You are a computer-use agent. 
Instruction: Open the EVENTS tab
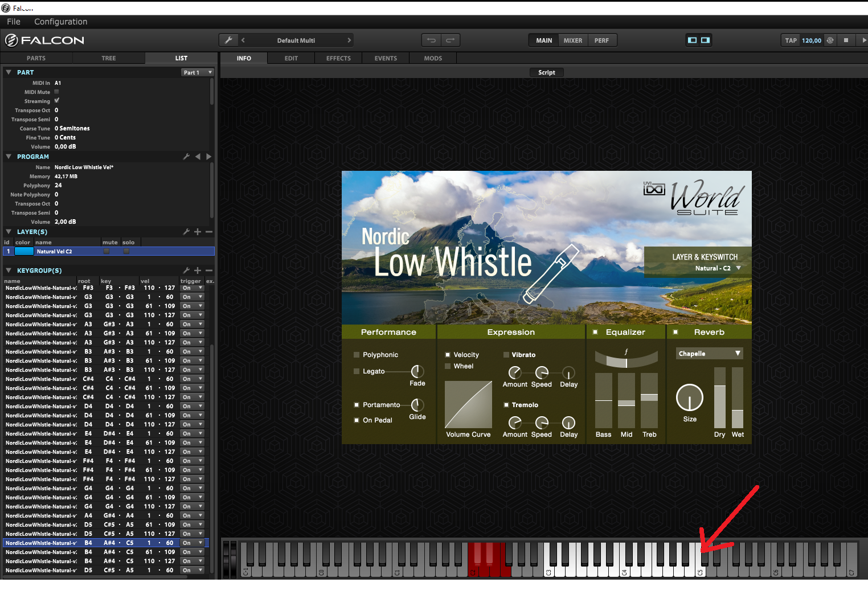[x=386, y=58]
